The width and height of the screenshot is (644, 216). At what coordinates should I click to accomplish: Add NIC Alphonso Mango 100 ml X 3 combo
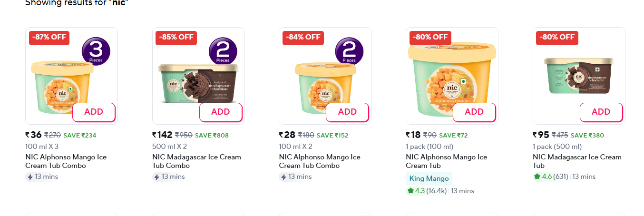(x=94, y=112)
